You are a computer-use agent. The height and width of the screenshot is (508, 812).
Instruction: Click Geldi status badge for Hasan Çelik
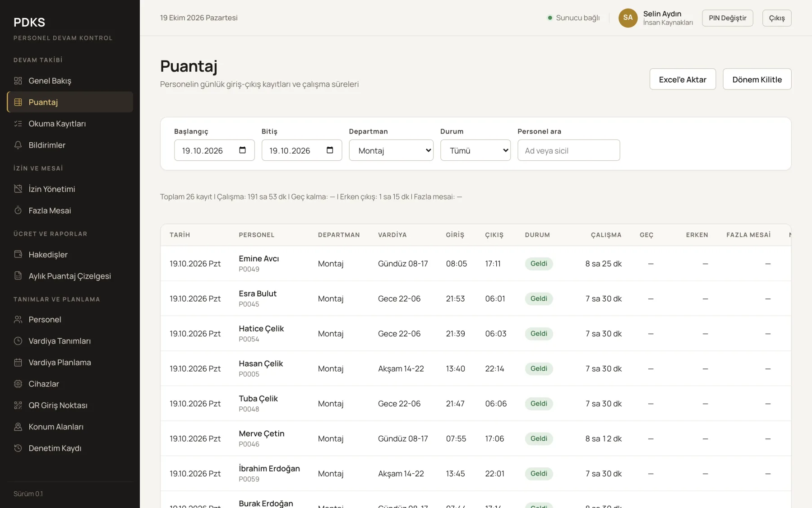click(x=539, y=368)
